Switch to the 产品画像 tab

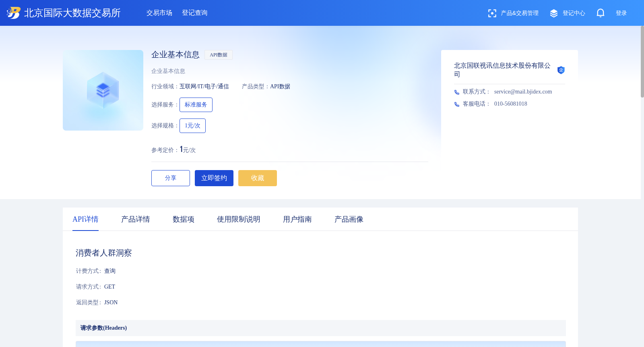point(349,219)
